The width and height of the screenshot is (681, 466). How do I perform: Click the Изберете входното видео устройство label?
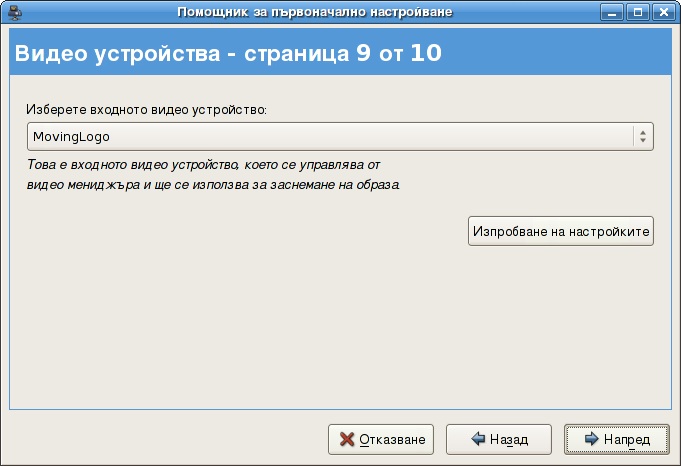point(147,108)
